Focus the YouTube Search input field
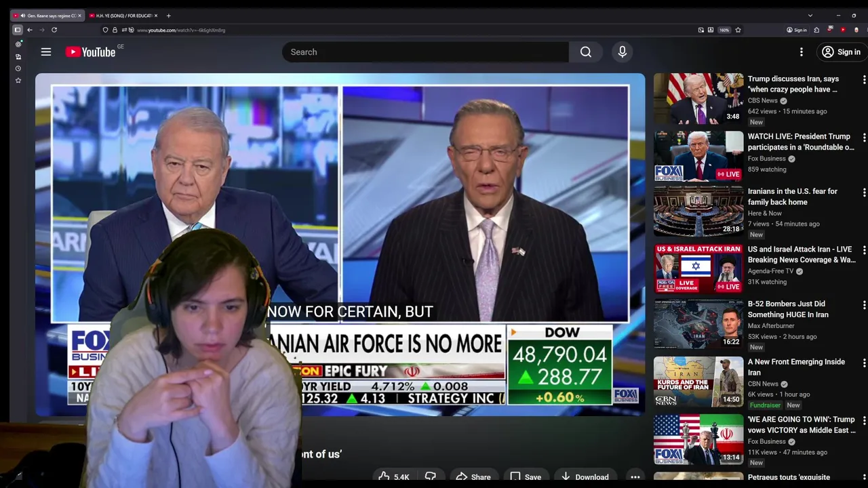The width and height of the screenshot is (868, 488). [426, 52]
